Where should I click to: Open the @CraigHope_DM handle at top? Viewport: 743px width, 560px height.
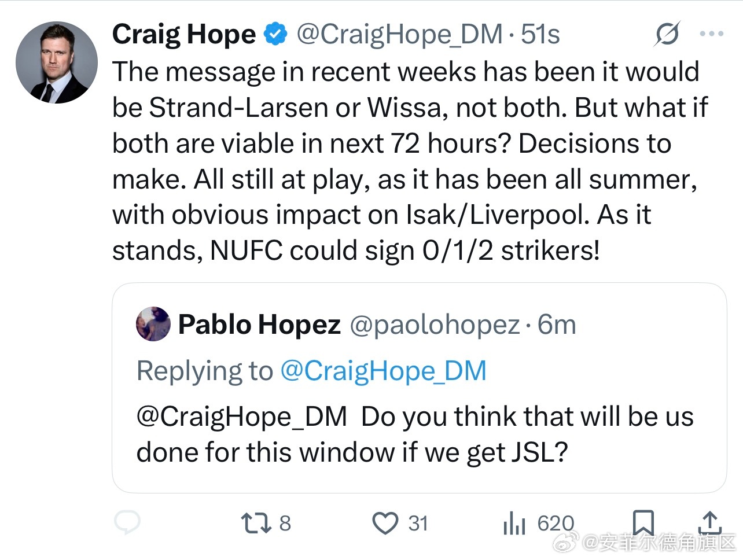tap(399, 35)
